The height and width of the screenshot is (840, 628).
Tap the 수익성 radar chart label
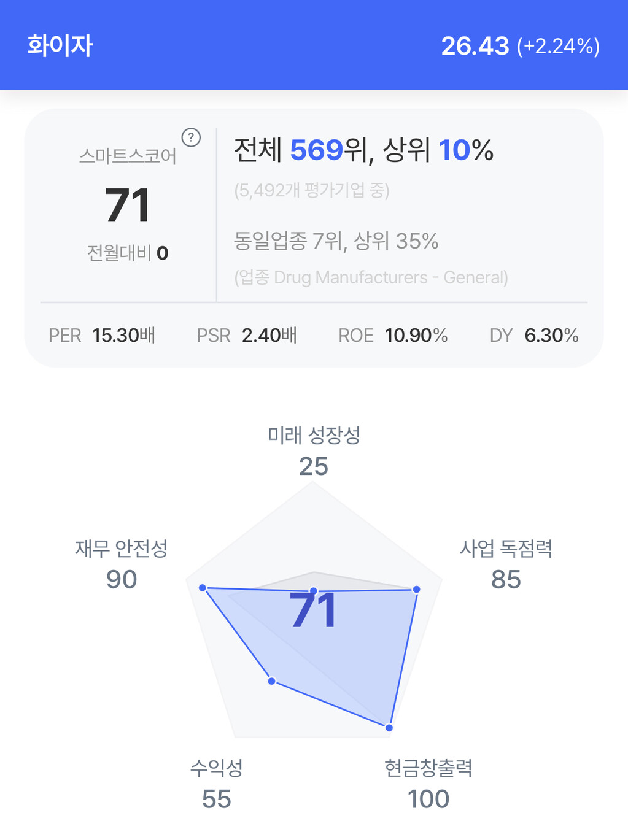[x=216, y=768]
